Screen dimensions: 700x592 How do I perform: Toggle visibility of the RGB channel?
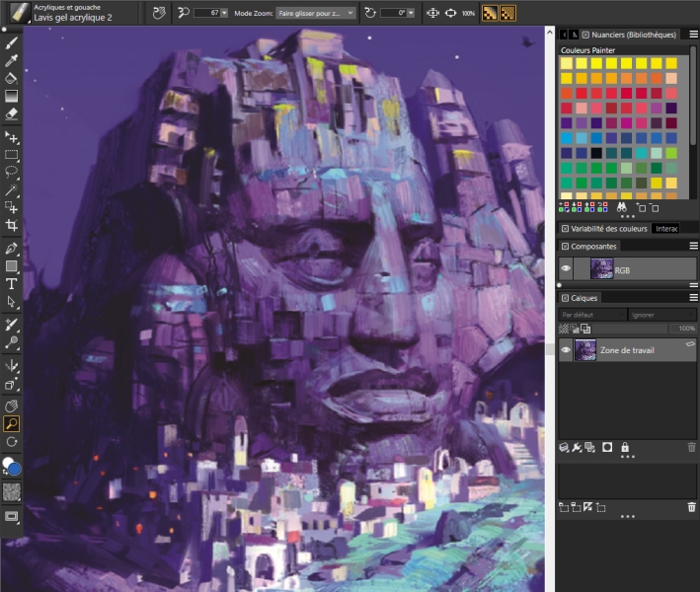[566, 267]
